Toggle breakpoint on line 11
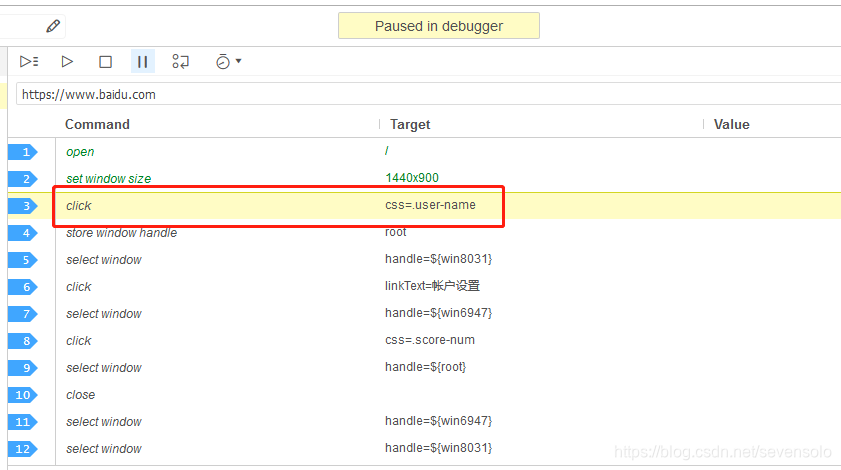The image size is (841, 470). [x=23, y=422]
